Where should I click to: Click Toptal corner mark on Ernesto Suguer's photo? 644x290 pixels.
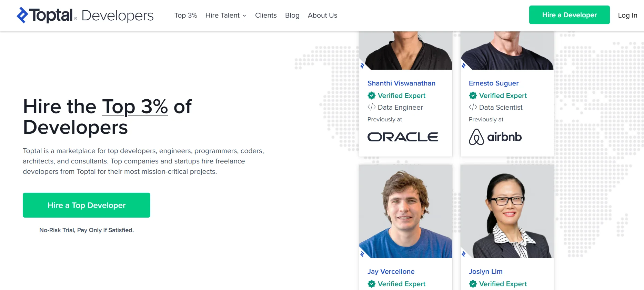[464, 66]
